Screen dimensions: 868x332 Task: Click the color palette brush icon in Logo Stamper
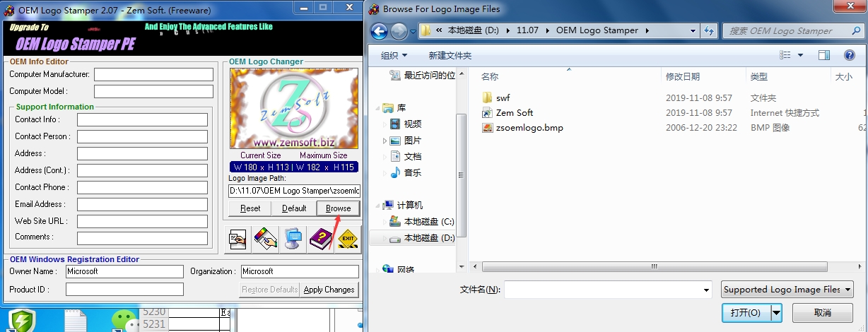click(x=265, y=239)
